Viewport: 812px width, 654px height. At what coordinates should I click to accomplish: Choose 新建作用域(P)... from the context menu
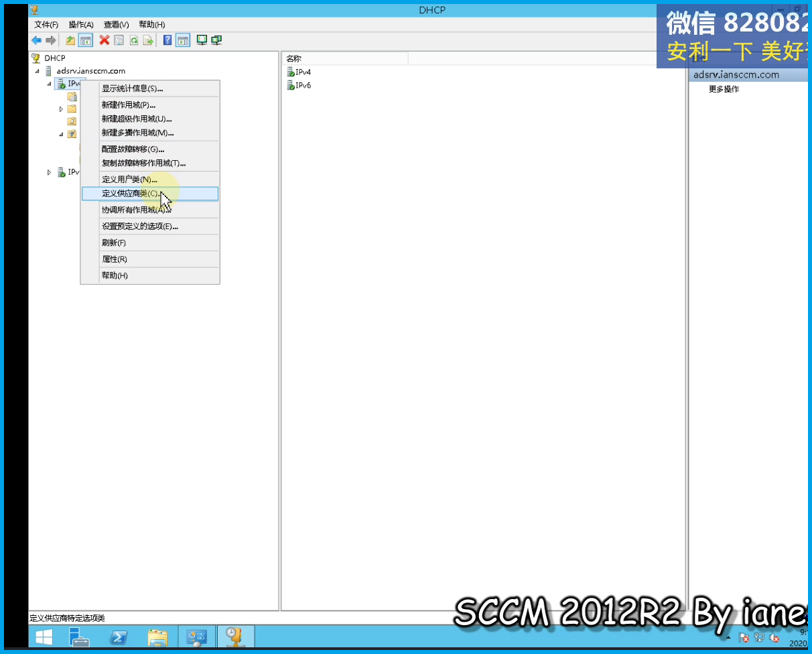click(150, 105)
